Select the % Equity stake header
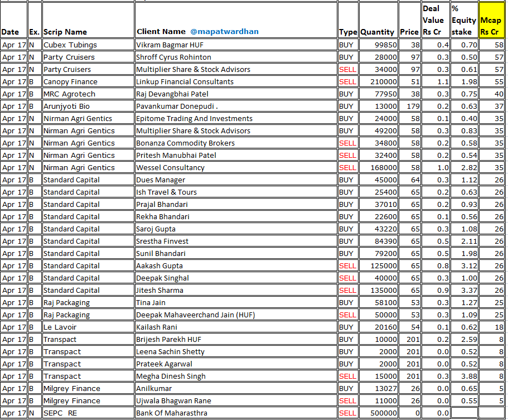This screenshot has height=420, width=508. pyautogui.click(x=464, y=20)
